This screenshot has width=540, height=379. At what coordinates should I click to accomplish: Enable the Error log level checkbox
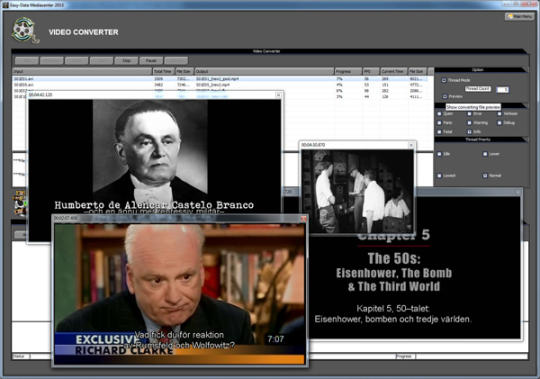469,114
